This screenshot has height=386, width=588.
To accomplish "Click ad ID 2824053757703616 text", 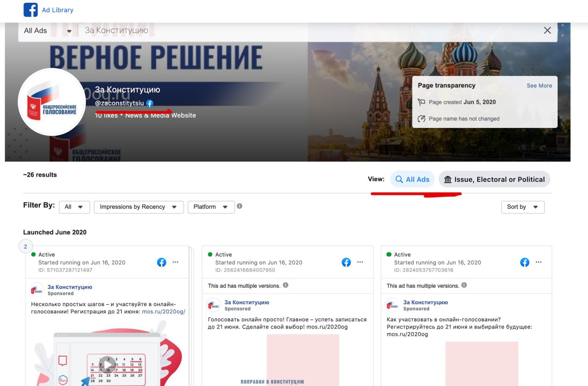I will pos(424,270).
